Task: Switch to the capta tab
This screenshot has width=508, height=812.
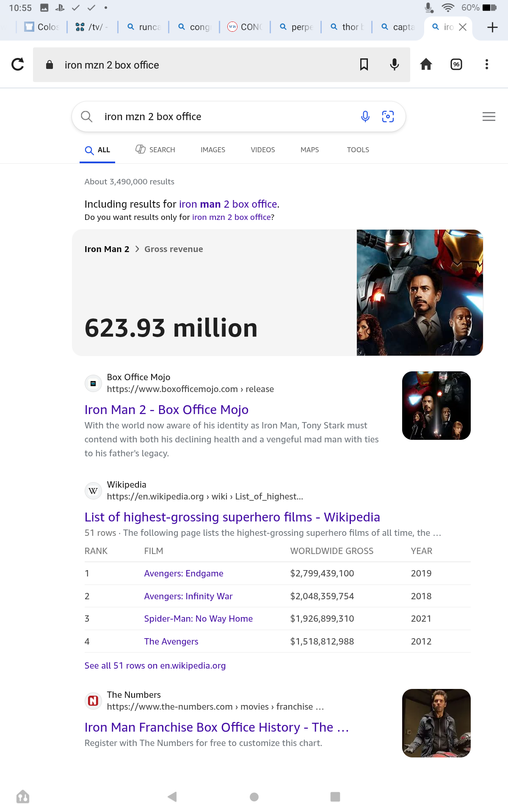Action: (x=398, y=27)
